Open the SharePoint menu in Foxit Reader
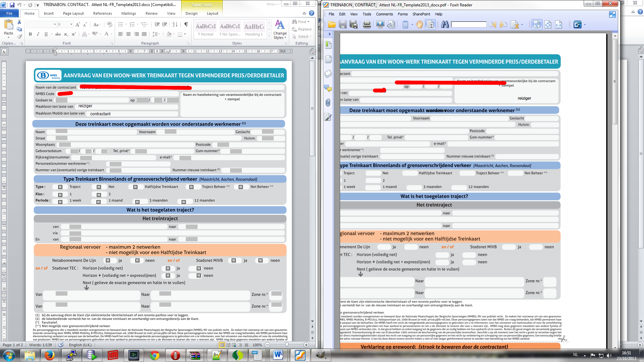Viewport: 644px width, 362px height. (x=421, y=14)
